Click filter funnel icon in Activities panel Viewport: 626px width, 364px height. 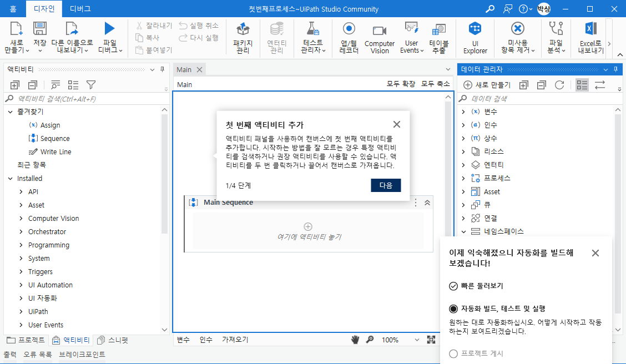click(91, 84)
